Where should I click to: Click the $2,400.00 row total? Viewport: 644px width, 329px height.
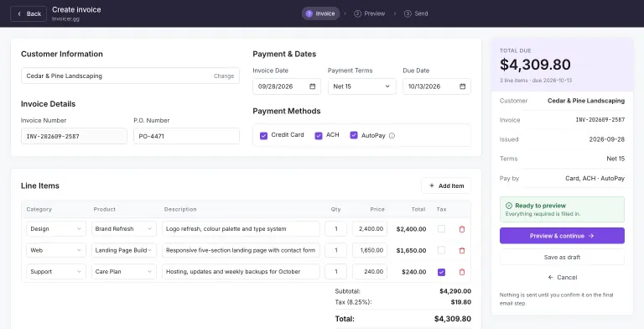[411, 229]
